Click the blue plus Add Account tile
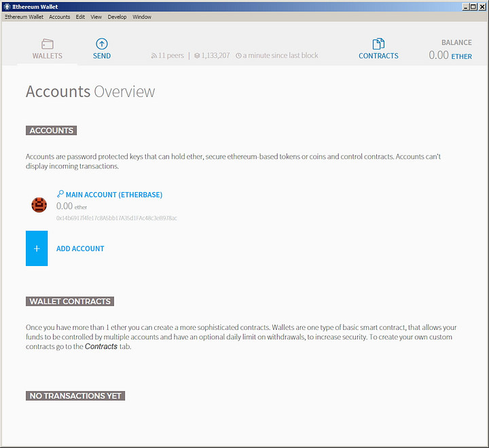This screenshot has width=489, height=448. point(37,248)
